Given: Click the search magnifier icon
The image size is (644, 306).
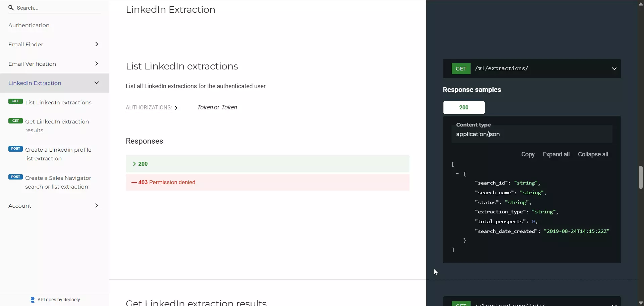Looking at the screenshot, I should click(11, 8).
